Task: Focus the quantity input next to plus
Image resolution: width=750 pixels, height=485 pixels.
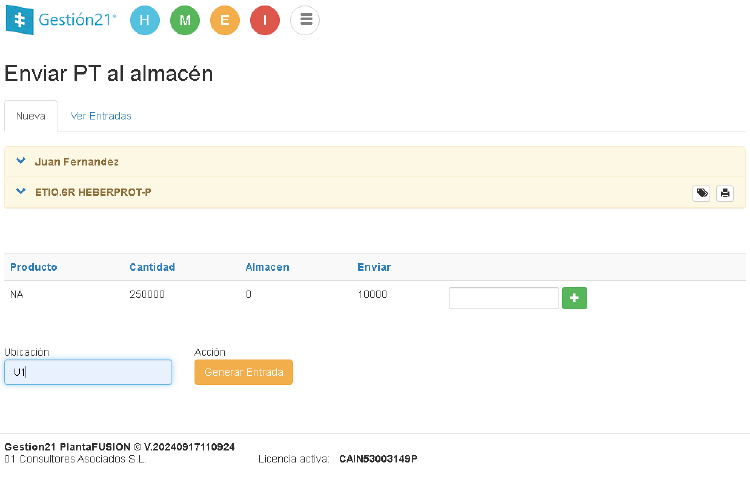Action: (504, 298)
